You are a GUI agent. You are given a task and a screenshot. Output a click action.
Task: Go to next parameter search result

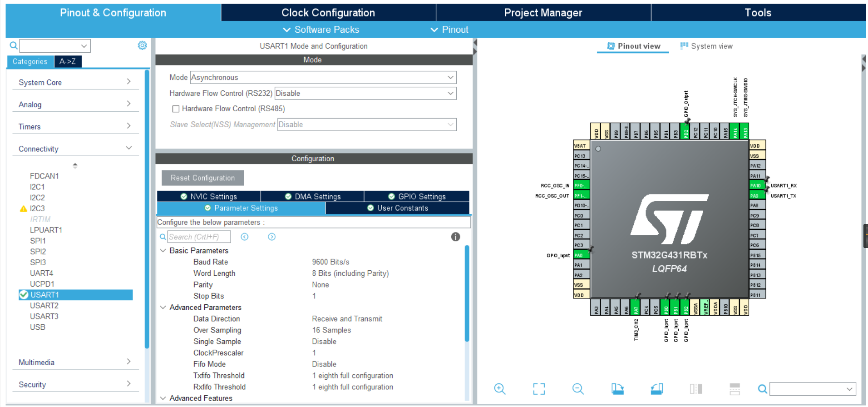coord(272,237)
